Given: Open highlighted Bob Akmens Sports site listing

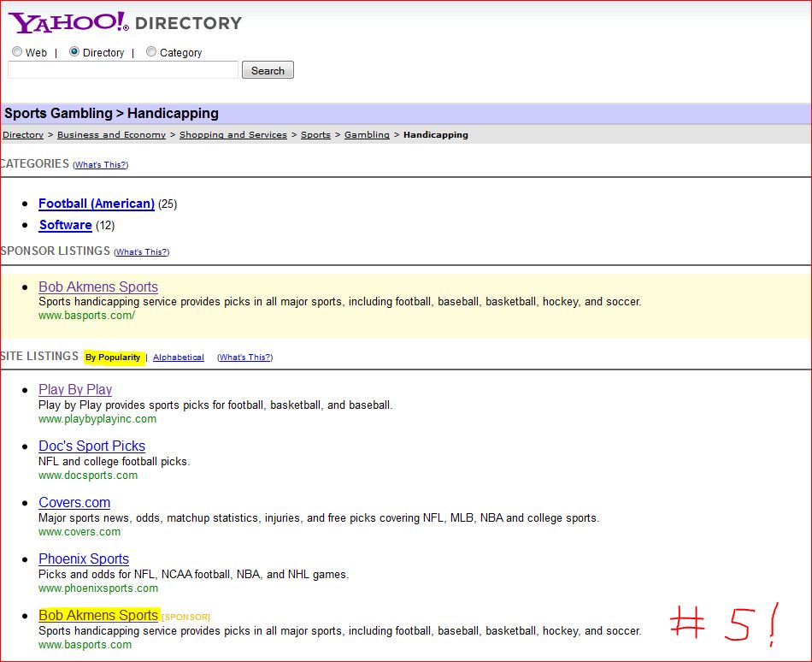Looking at the screenshot, I should click(x=98, y=615).
